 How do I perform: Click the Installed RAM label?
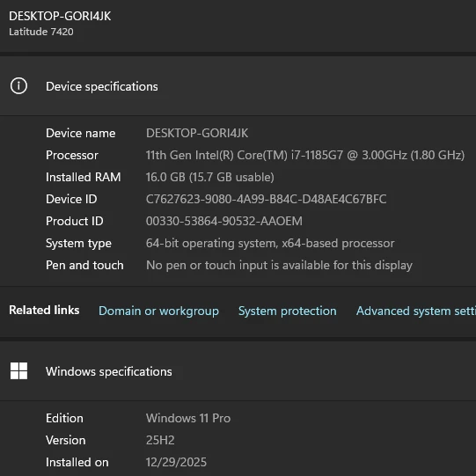pyautogui.click(x=84, y=177)
